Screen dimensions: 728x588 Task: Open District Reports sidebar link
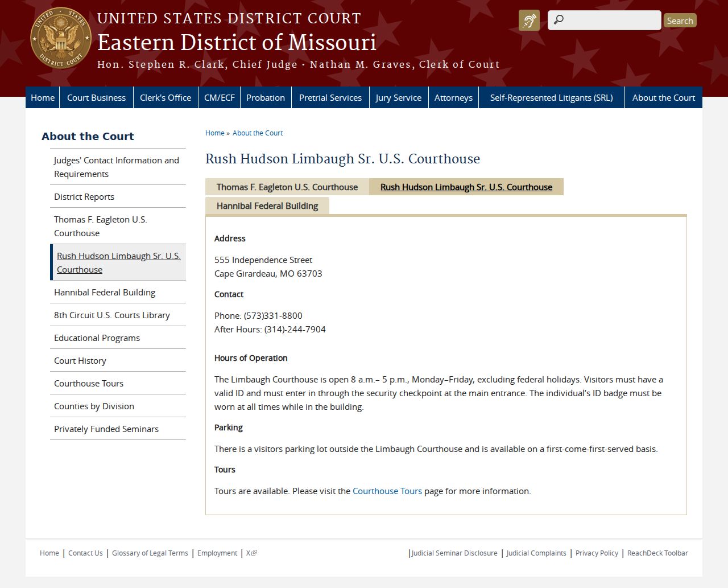click(118, 196)
